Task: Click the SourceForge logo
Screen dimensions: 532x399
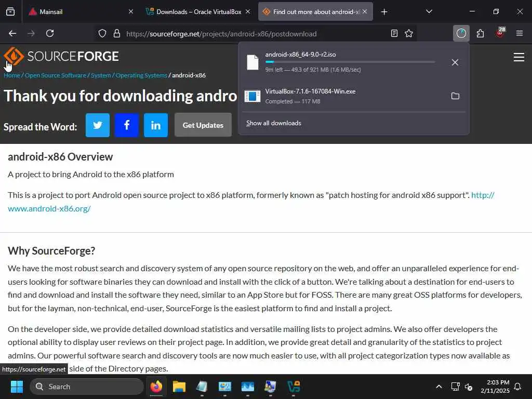Action: tap(61, 56)
